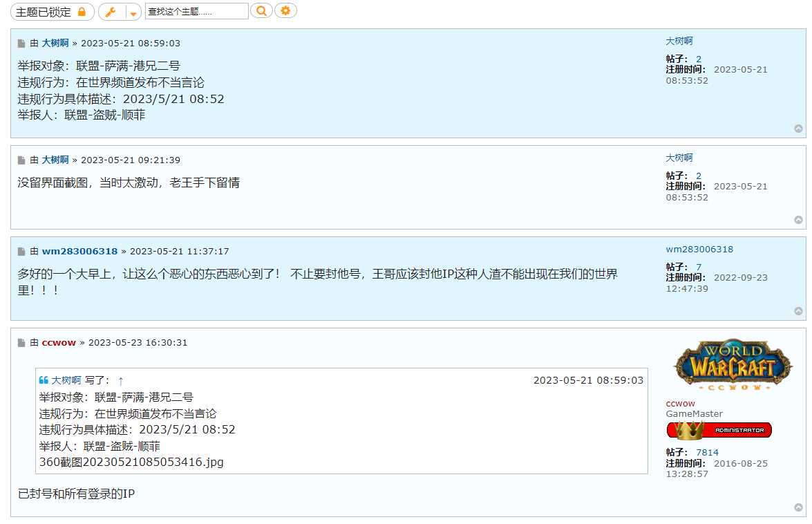This screenshot has width=812, height=524.
Task: Click the magnifier search icon
Action: point(261,10)
